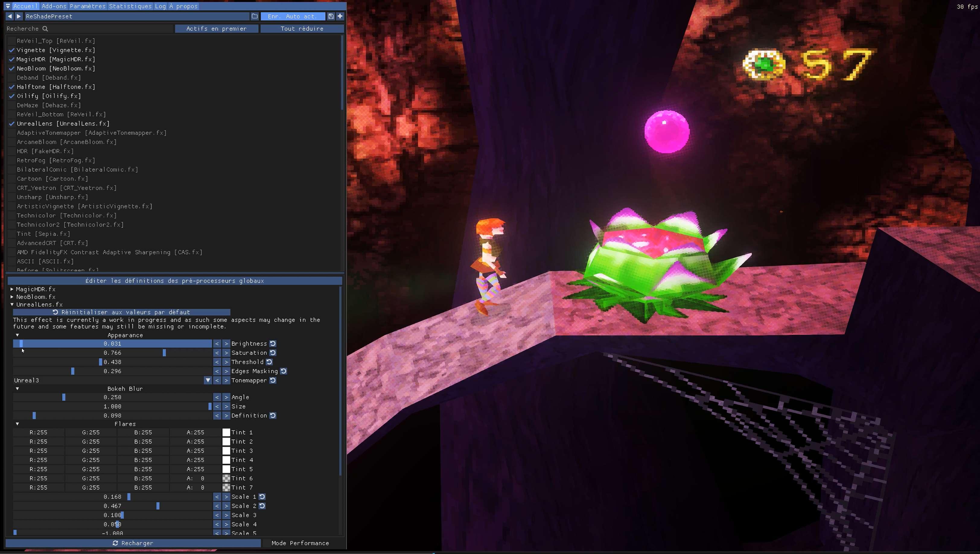The width and height of the screenshot is (980, 554).
Task: Open the Statistiques tab
Action: tap(130, 6)
